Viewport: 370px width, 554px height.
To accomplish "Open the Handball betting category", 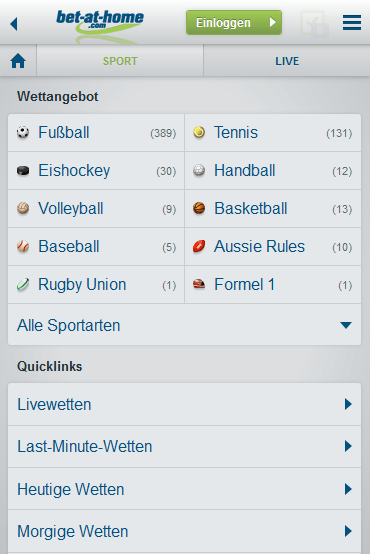I will tap(273, 171).
